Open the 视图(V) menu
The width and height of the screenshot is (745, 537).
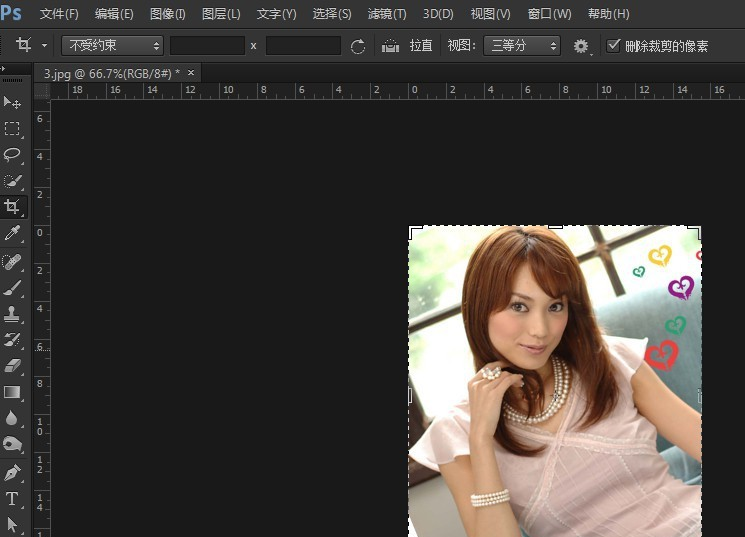point(490,14)
